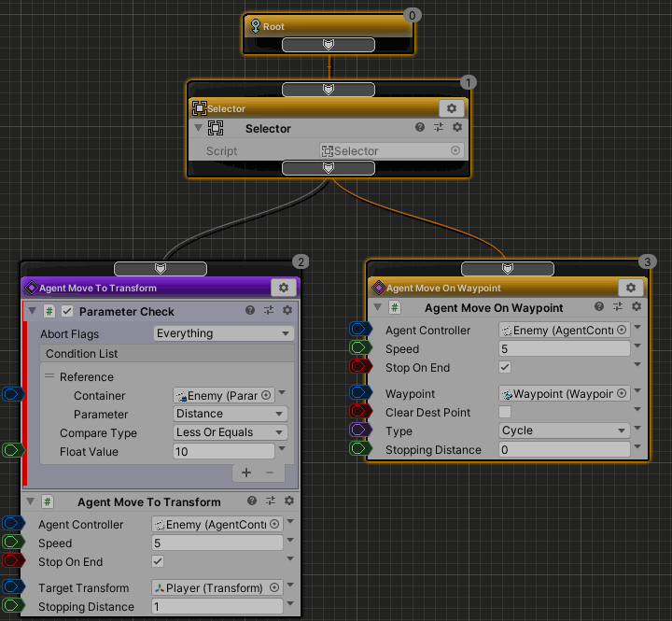
Task: Click the Float Value input field
Action: click(223, 451)
